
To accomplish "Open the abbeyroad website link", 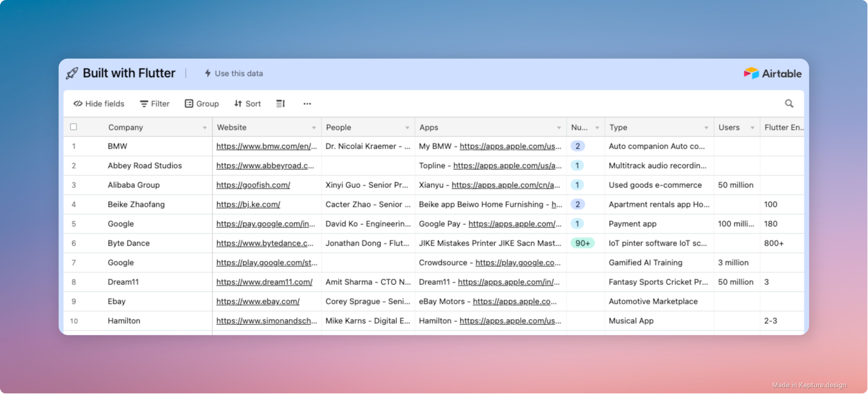I will pyautogui.click(x=266, y=165).
